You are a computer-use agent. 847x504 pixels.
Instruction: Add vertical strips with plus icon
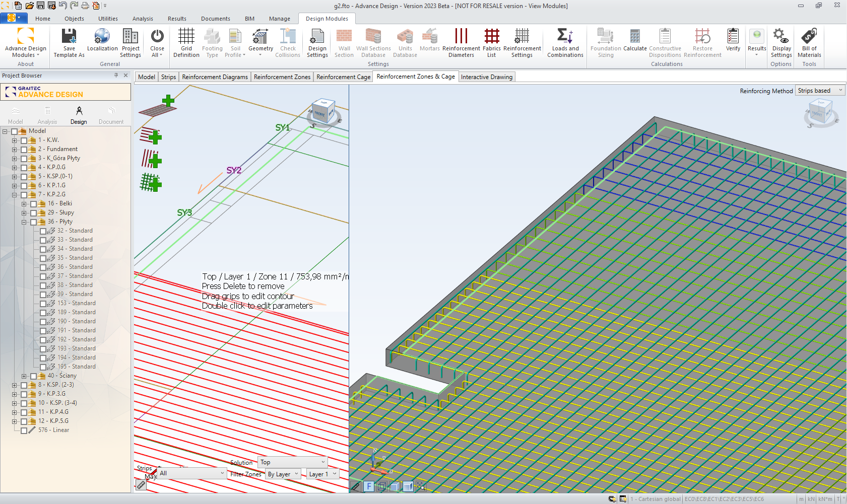pos(151,159)
